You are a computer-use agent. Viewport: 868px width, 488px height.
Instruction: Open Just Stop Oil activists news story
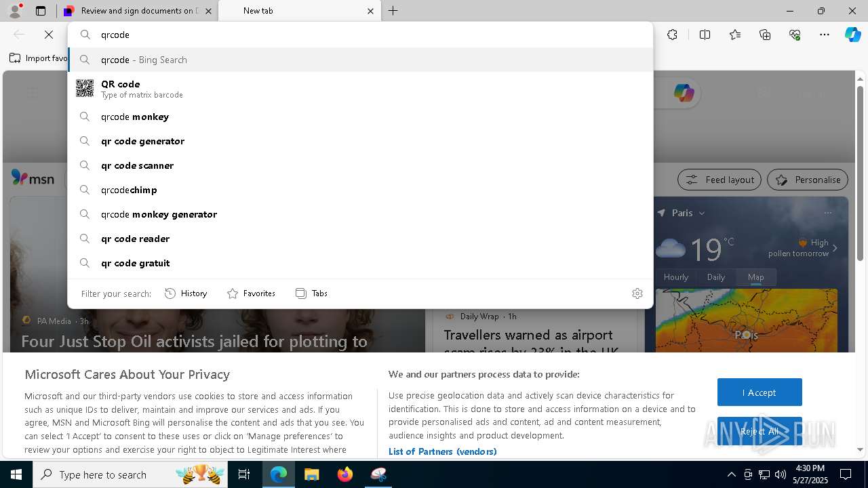(194, 342)
